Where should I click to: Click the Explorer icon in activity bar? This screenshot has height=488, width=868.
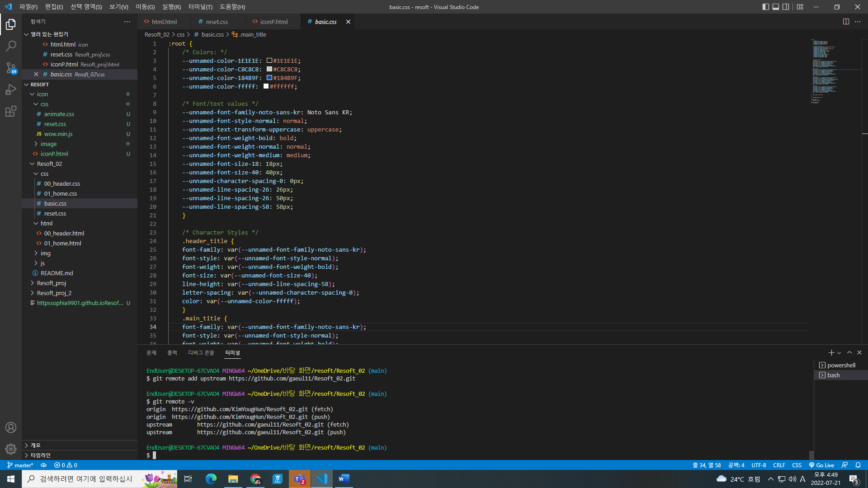[11, 23]
